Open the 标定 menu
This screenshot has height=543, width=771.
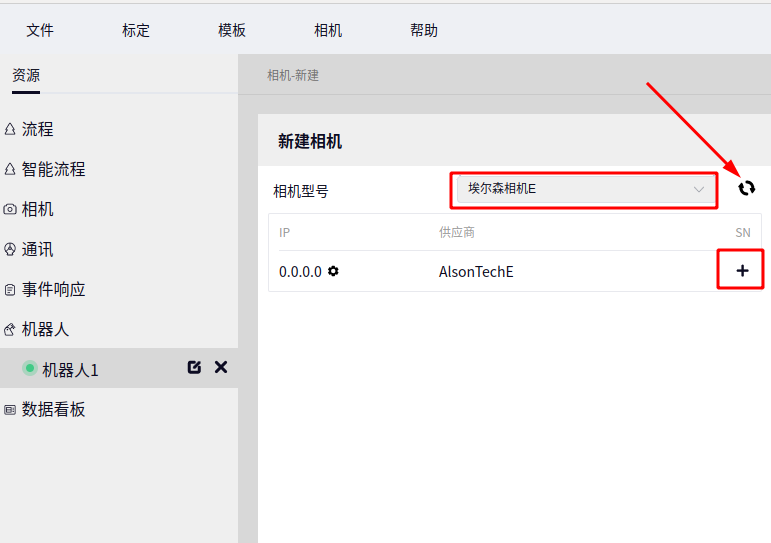coord(136,30)
